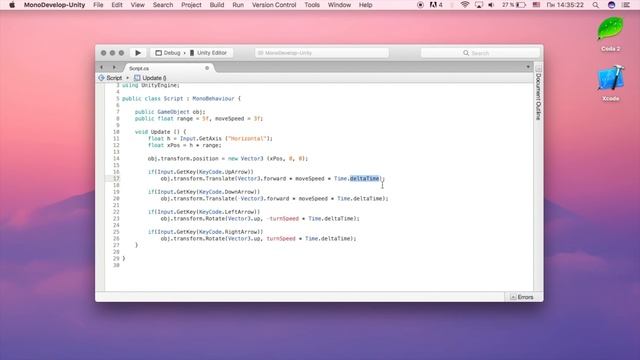The height and width of the screenshot is (360, 640).
Task: Click the menu bar clock
Action: point(564,5)
